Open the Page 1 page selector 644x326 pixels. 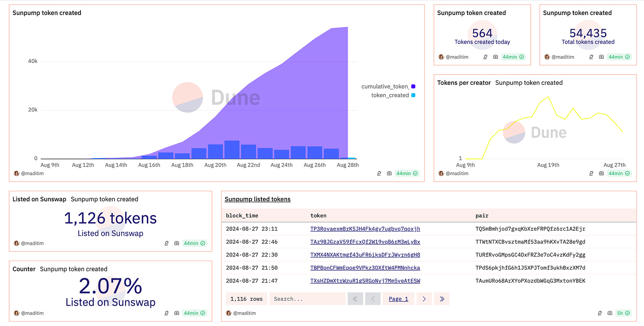click(x=399, y=299)
